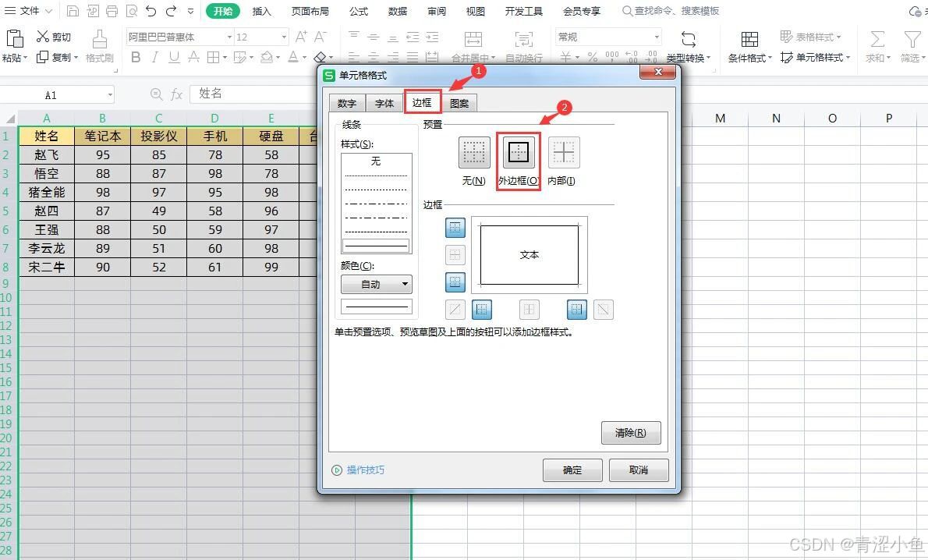
Task: Click the Sum (求和) sigma icon
Action: [x=877, y=39]
